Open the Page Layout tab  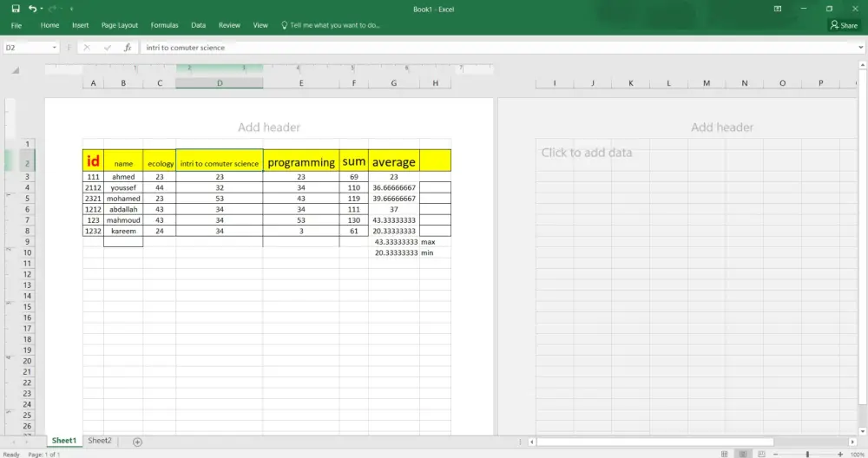pos(120,25)
